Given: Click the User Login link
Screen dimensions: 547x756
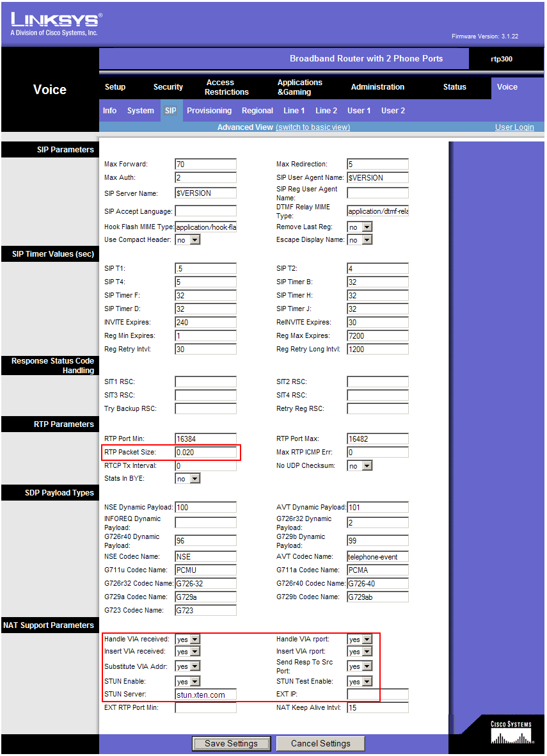Looking at the screenshot, I should pyautogui.click(x=514, y=127).
